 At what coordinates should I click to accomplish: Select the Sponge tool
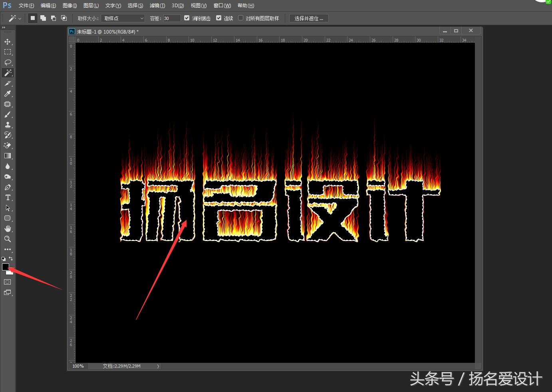(x=8, y=177)
